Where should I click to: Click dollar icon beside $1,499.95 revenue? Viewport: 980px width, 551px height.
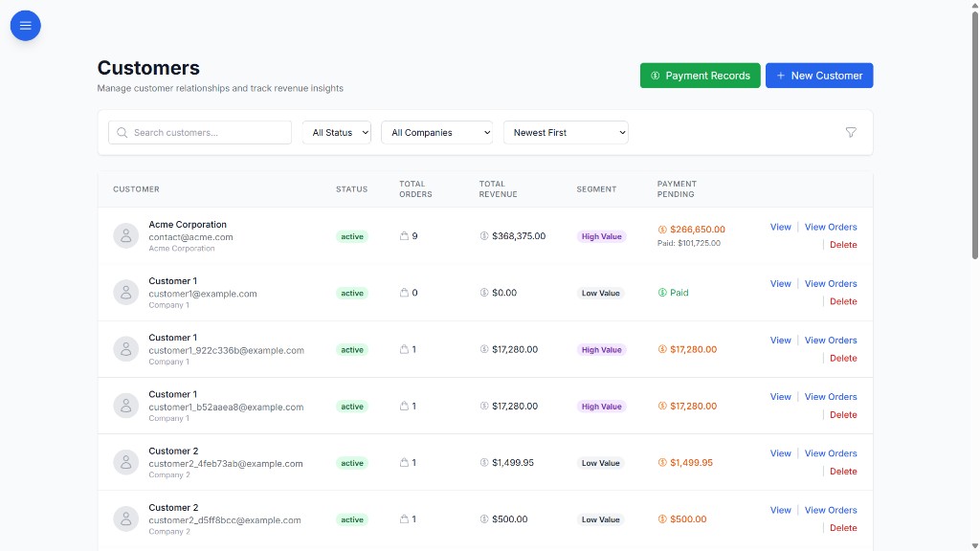(483, 463)
